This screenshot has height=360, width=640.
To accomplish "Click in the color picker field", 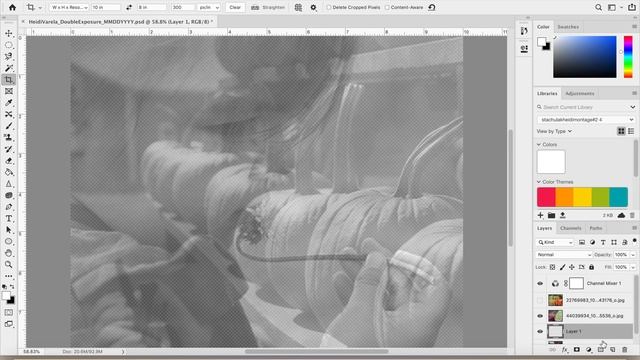I will tap(584, 57).
